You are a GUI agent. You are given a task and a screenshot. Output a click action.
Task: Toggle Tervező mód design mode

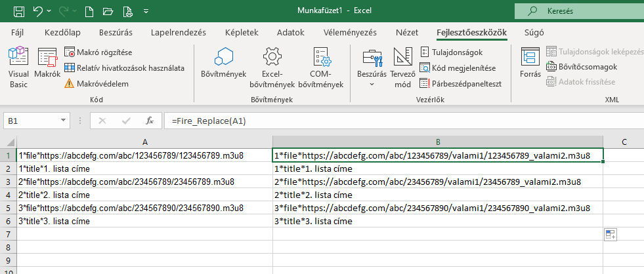(402, 68)
